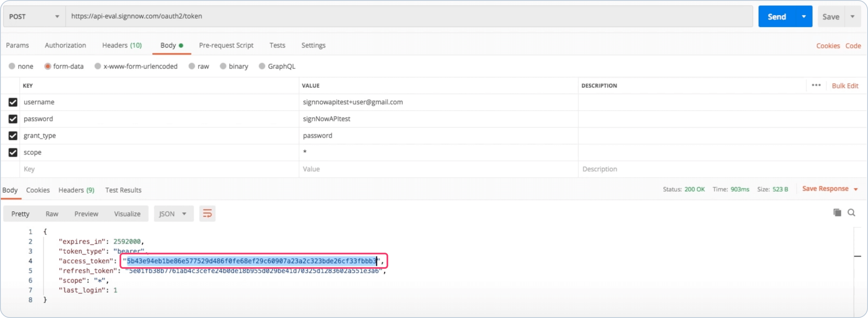Open the POST method dropdown
This screenshot has height=318, width=868.
coord(34,16)
